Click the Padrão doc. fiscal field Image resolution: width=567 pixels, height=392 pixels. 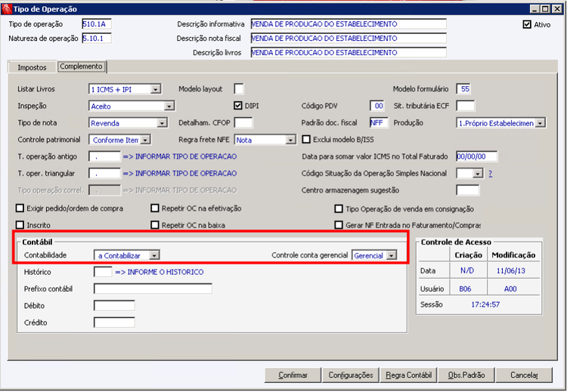tap(379, 123)
